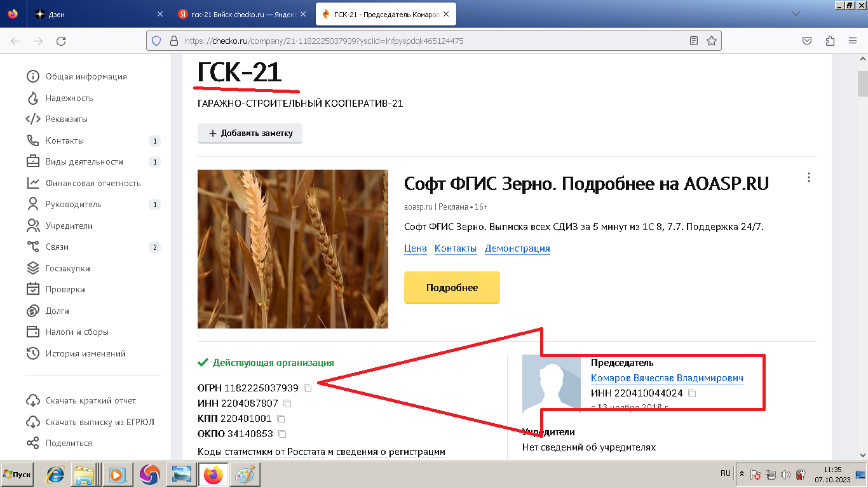Click Скачать выписку из ЕГРЮЛ

(99, 422)
